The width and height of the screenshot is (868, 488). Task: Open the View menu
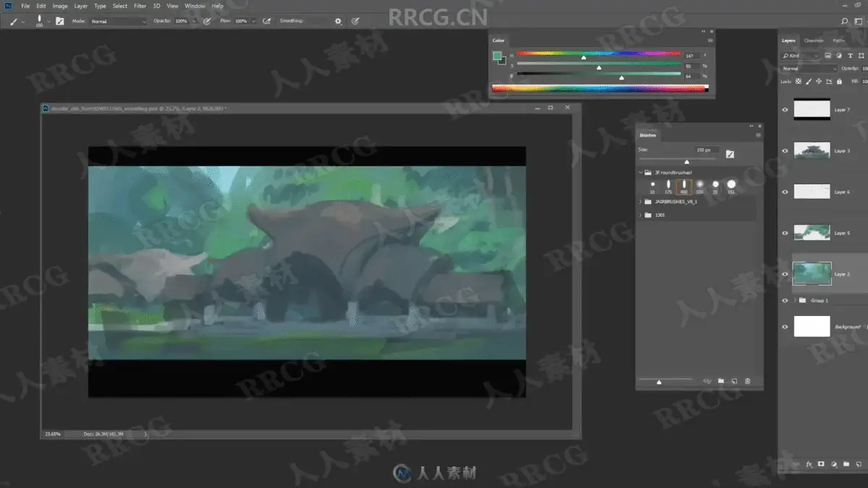pos(172,6)
